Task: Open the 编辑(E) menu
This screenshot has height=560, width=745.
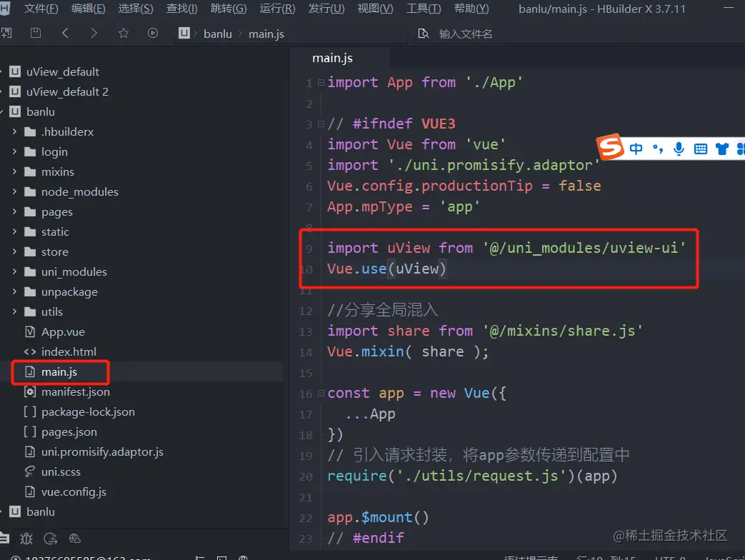Action: [89, 9]
